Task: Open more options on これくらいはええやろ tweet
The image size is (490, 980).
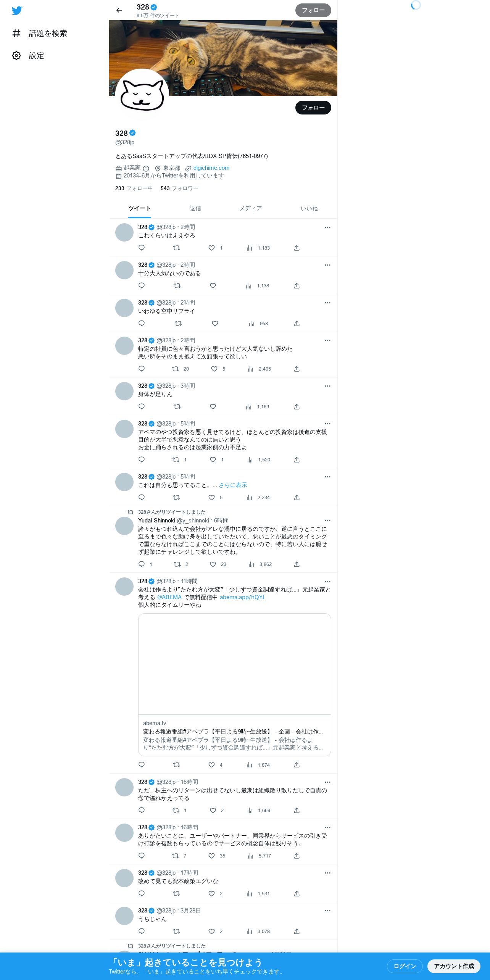Action: pyautogui.click(x=327, y=227)
